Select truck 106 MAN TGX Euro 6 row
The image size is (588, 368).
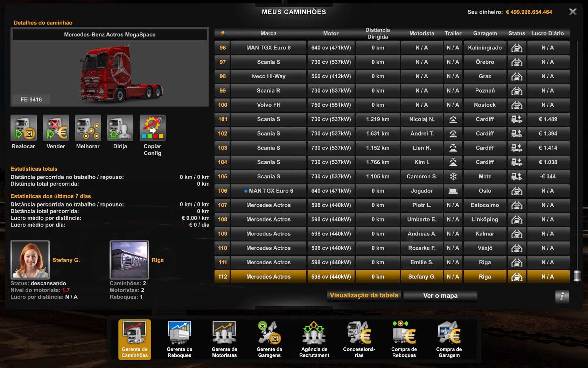pos(268,191)
